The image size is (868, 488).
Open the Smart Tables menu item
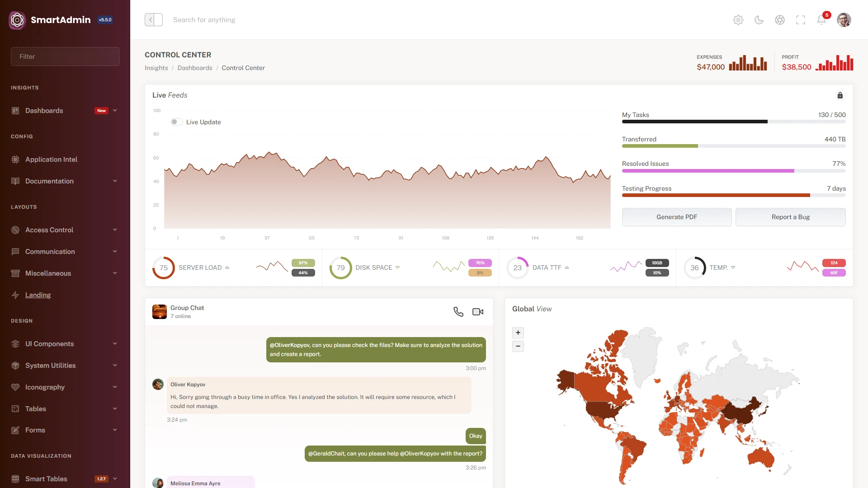(65, 479)
